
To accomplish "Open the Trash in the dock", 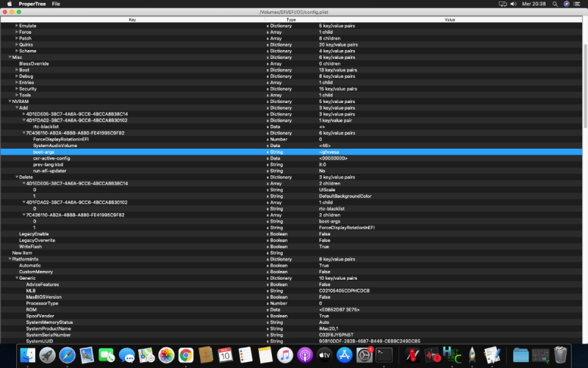I will pos(560,356).
